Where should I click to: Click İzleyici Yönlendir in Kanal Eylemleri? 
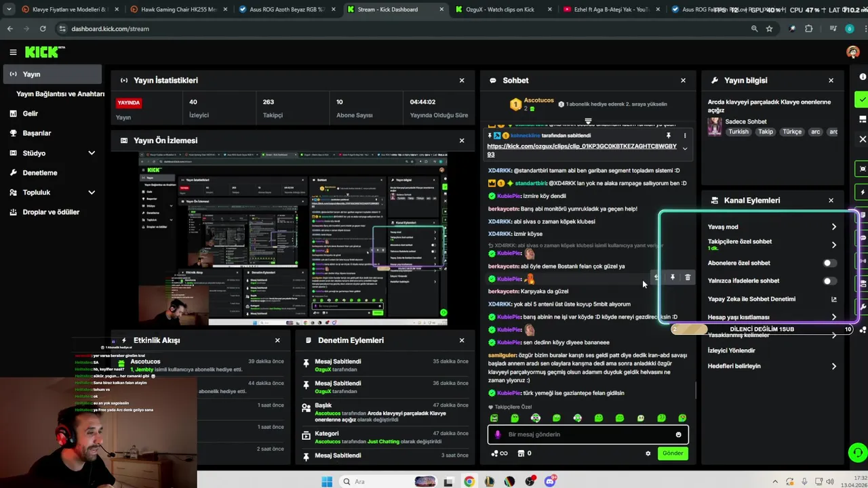(x=731, y=350)
